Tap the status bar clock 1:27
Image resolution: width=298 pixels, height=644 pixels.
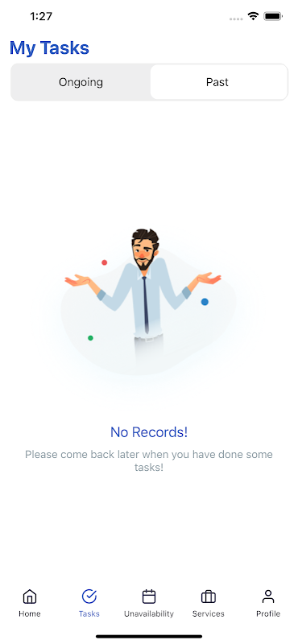point(41,16)
